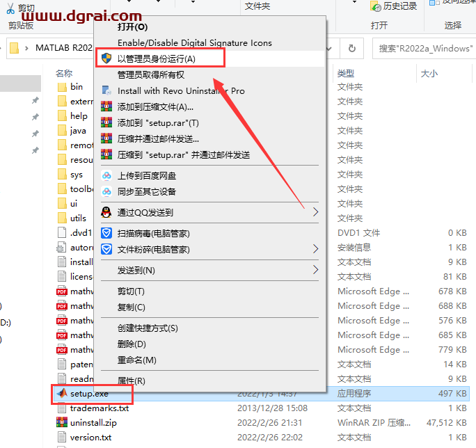The image size is (476, 448).
Task: Expand the 通过QQ发送到 submenu arrow
Action: pos(316,212)
